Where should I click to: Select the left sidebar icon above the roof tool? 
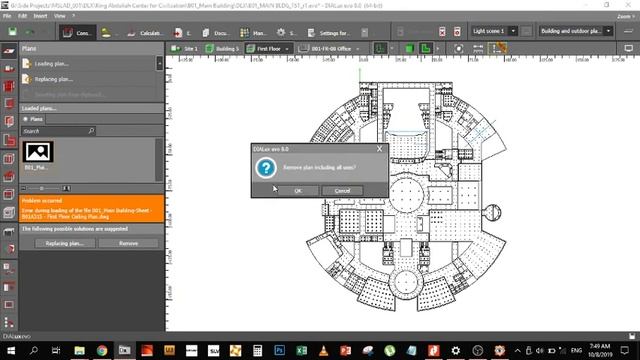pos(9,158)
